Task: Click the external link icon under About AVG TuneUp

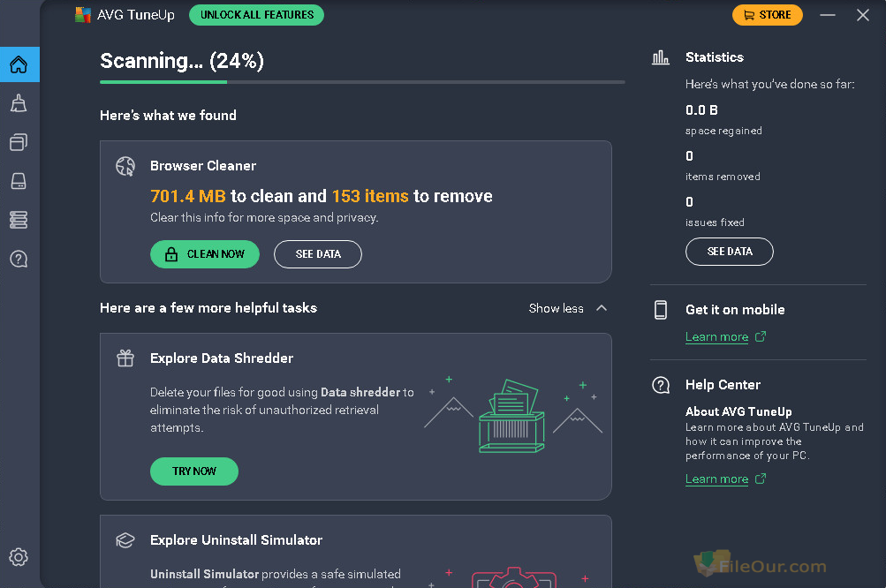Action: point(761,479)
